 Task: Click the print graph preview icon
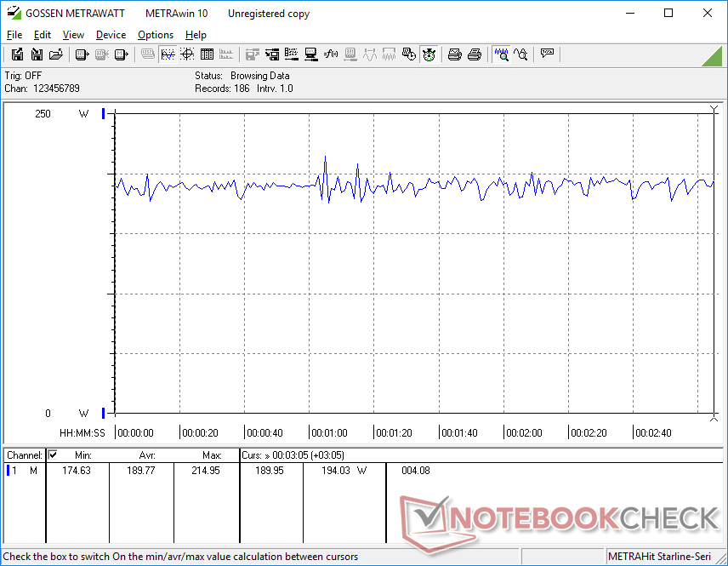[454, 54]
